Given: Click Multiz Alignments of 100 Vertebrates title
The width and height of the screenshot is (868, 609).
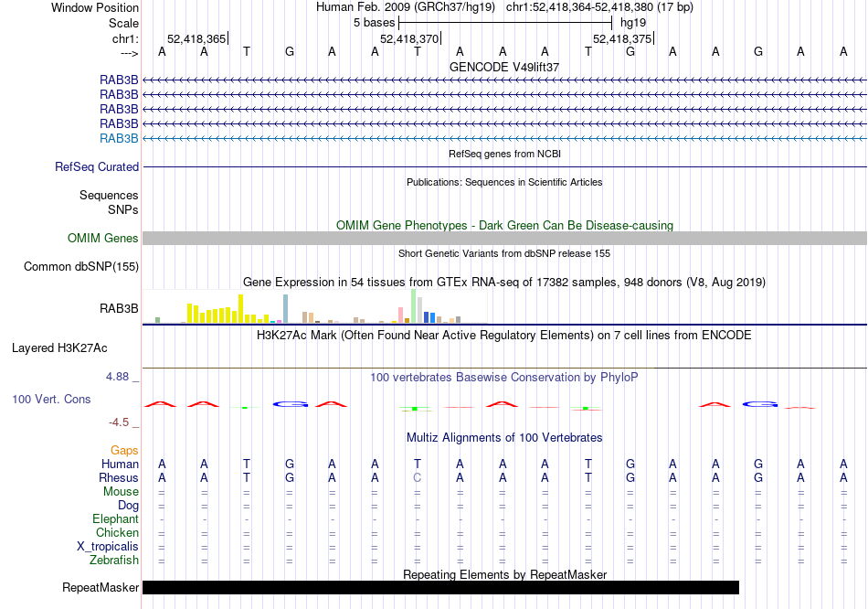Looking at the screenshot, I should (x=504, y=438).
